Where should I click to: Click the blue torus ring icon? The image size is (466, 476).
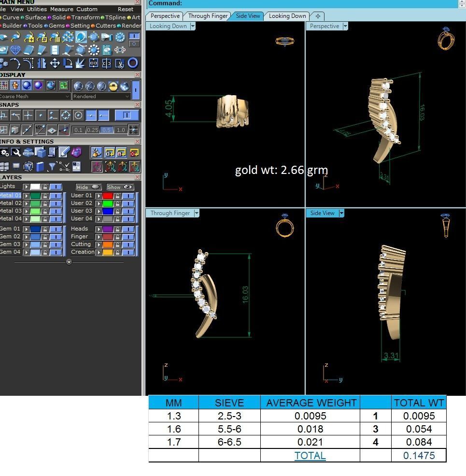click(133, 63)
